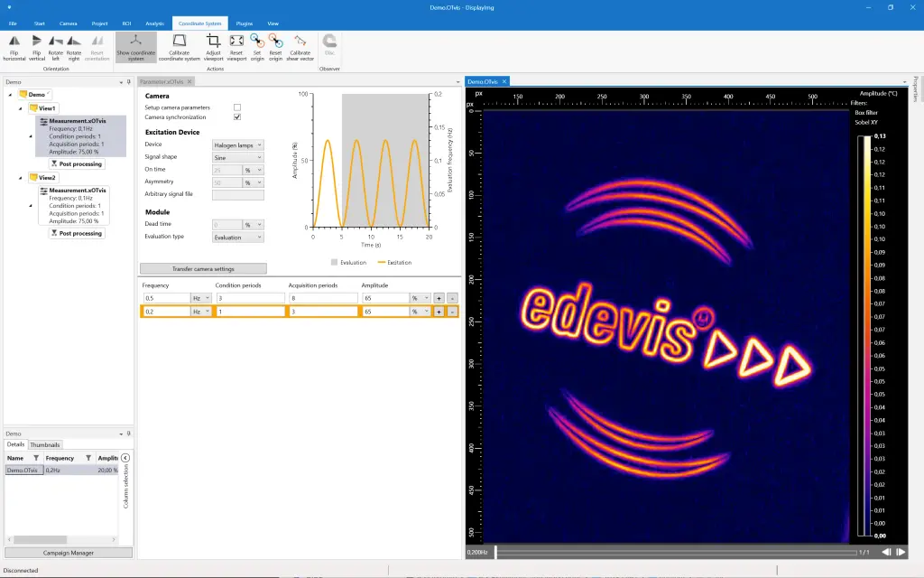Viewport: 924px width, 578px height.
Task: Uncheck Camera synchronization checkbox
Action: [237, 117]
